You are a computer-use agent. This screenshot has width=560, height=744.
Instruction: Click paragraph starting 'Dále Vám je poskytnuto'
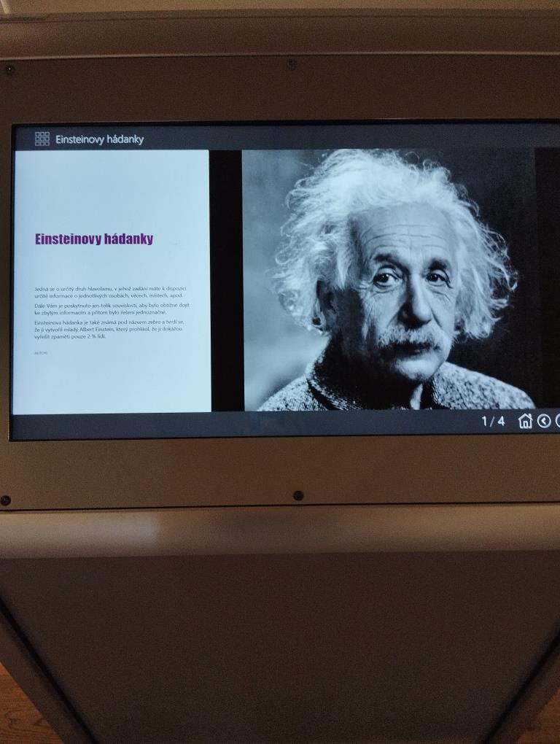pos(109,309)
